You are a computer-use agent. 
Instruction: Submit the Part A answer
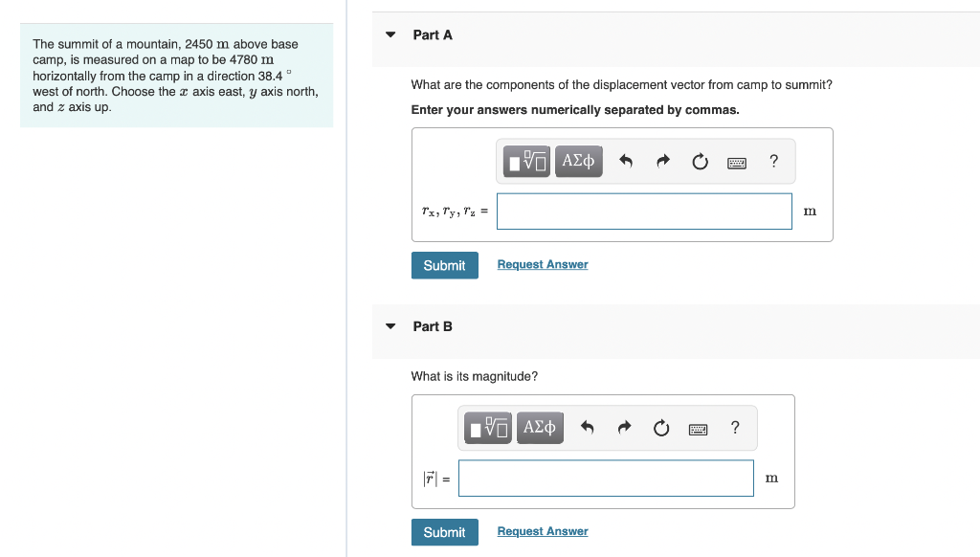click(x=444, y=265)
